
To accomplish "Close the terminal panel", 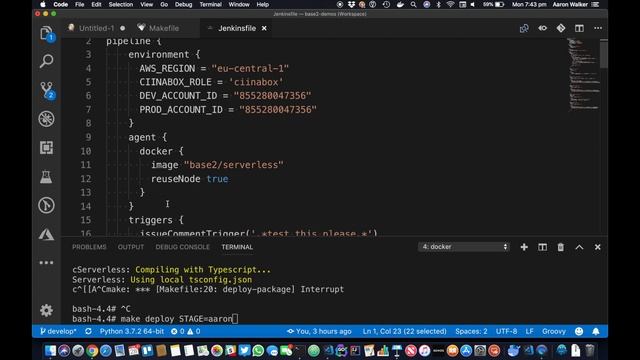I will (x=598, y=247).
